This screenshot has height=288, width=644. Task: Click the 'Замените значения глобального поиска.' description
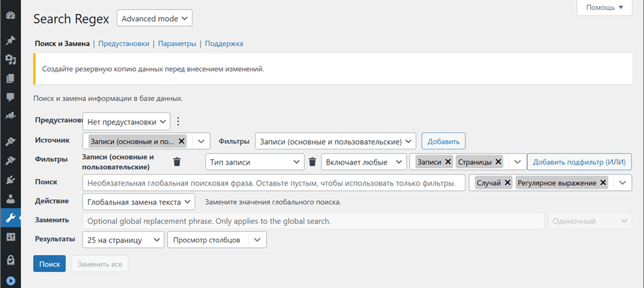coord(273,202)
